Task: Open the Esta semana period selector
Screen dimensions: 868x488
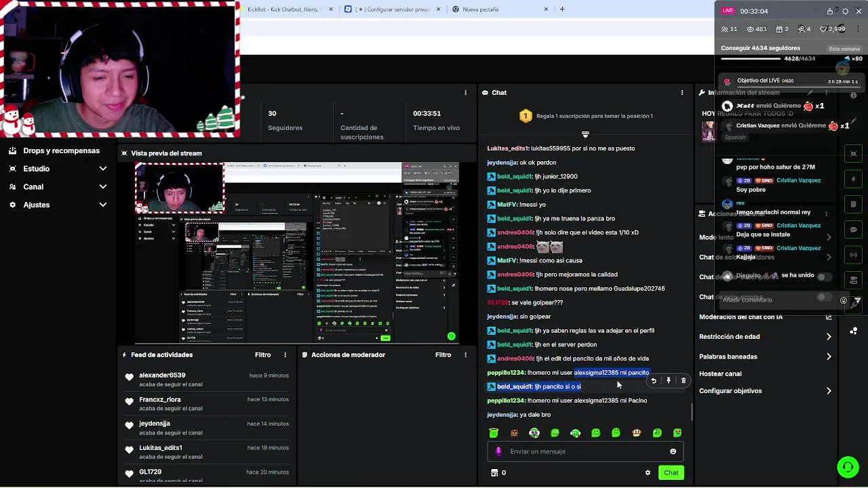Action: click(844, 49)
